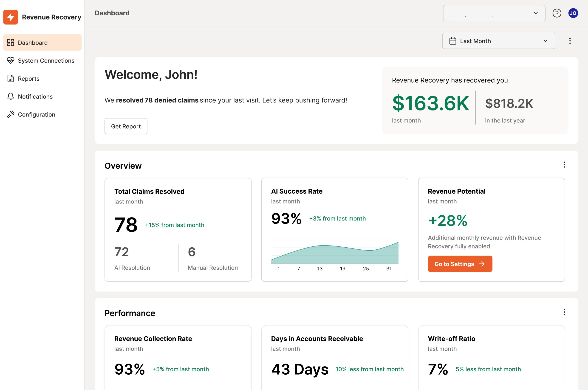Open the kebab menu beside Last Month
Viewport: 588px width, 390px height.
(570, 41)
